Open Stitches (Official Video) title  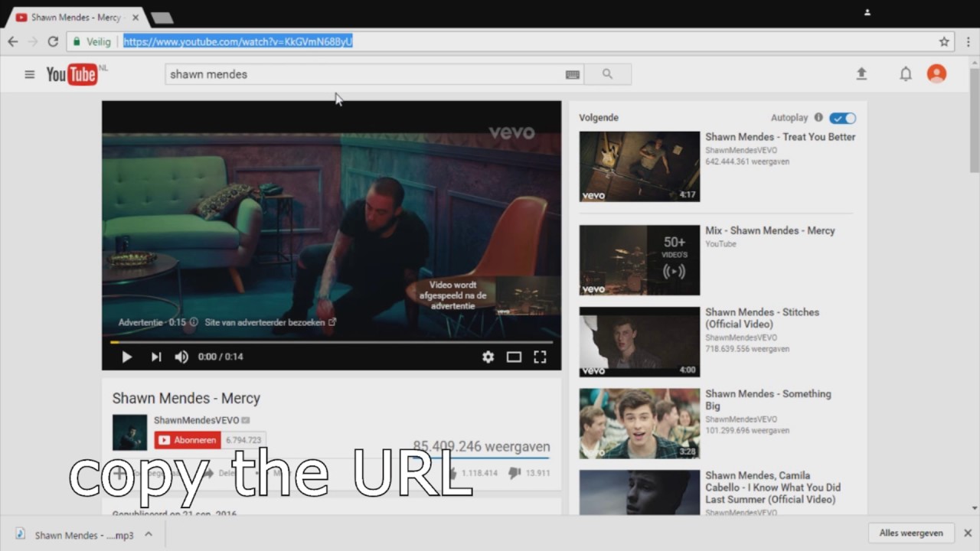click(763, 318)
